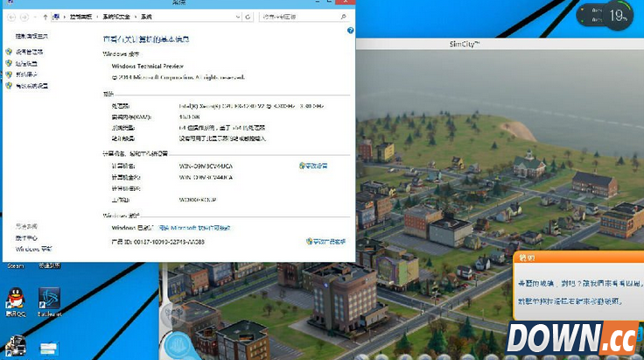Click the shield icon of the third sidebar link
644x360 pixels.
[x=9, y=74]
